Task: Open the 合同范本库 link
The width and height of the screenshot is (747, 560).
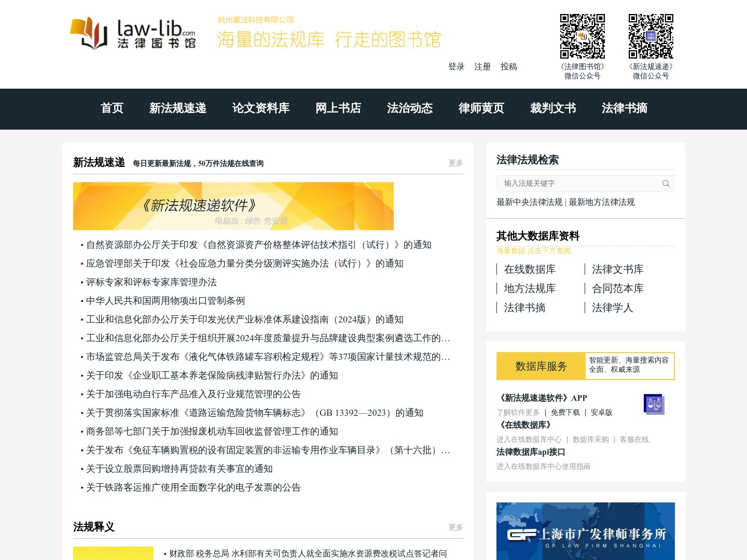Action: point(618,289)
